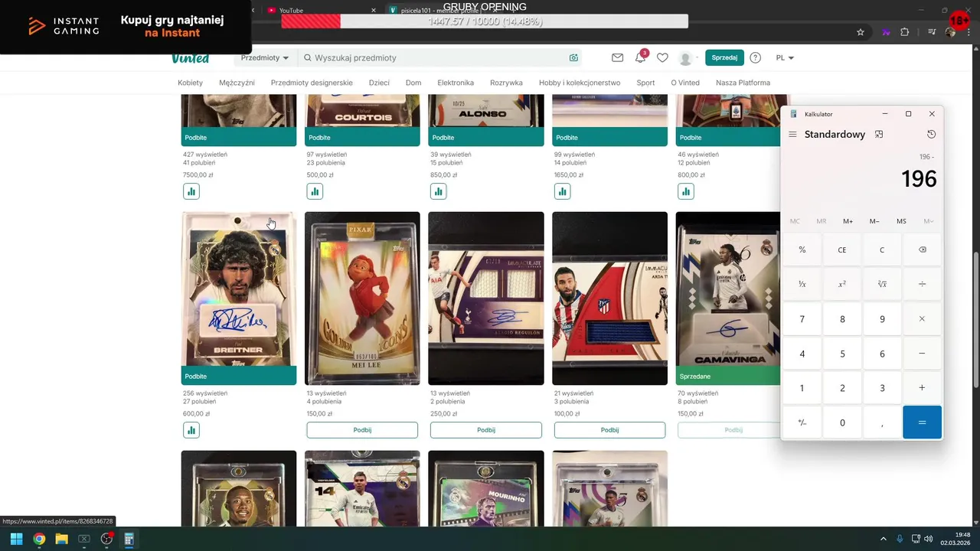Open the Calculator taskbar icon
Image resolution: width=980 pixels, height=551 pixels.
(129, 539)
